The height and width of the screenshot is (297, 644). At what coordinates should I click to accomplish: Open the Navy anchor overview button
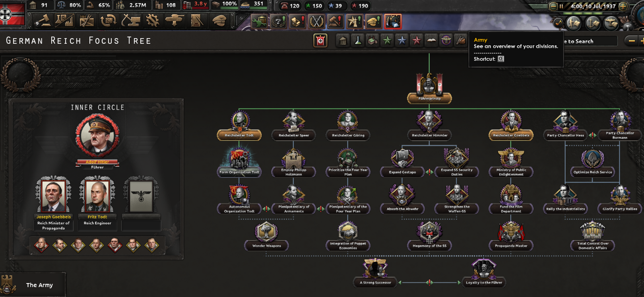(593, 23)
